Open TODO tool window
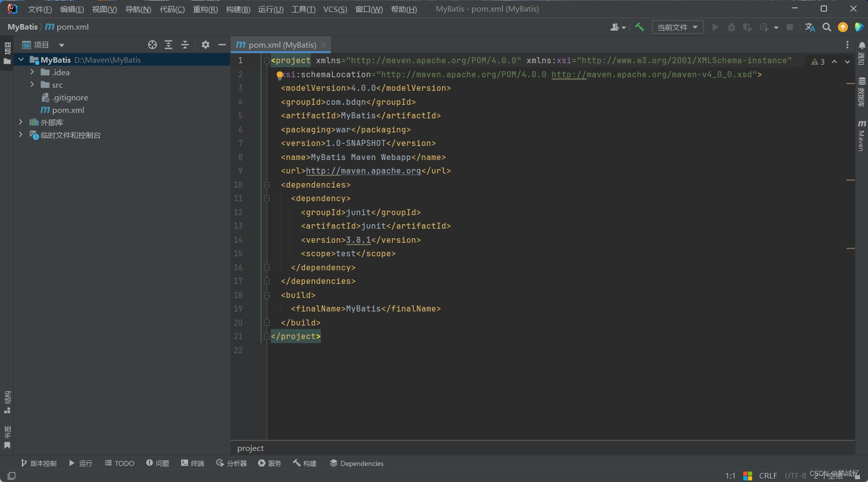 [119, 463]
